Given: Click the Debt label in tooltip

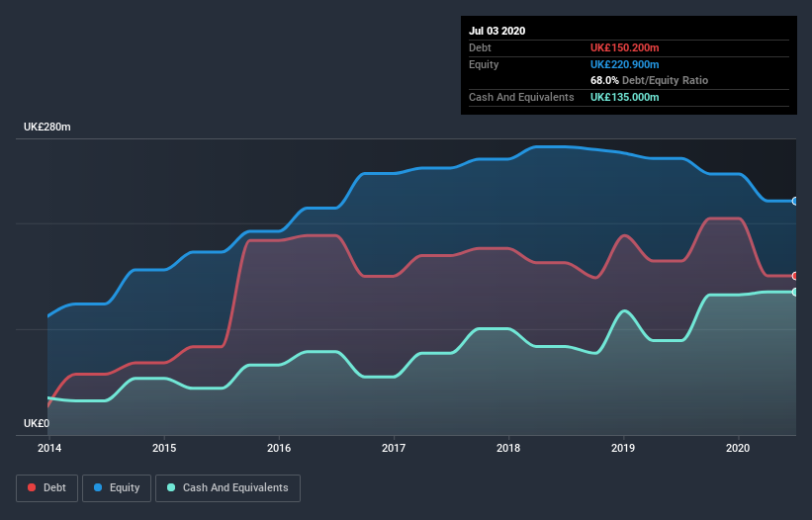Looking at the screenshot, I should [x=480, y=47].
